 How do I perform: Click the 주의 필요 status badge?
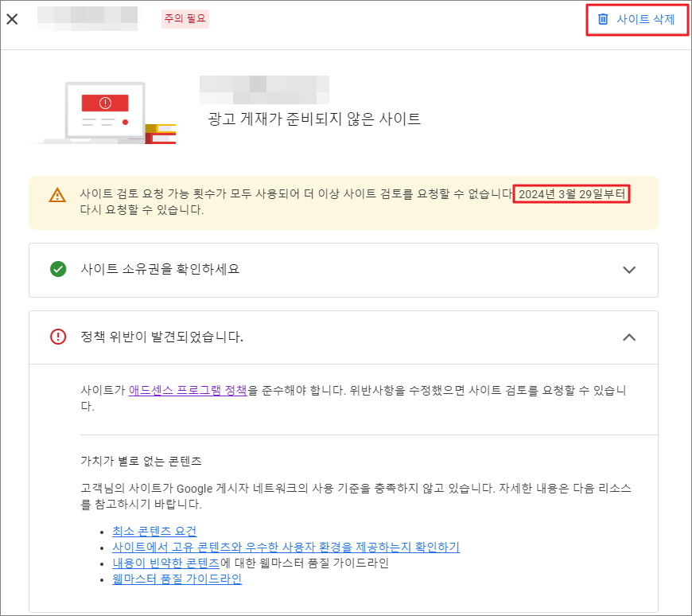(185, 18)
